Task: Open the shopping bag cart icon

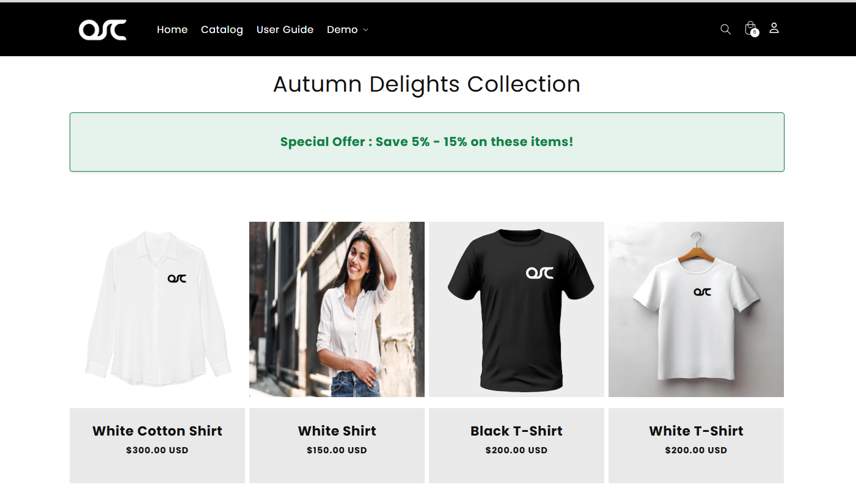Action: (x=750, y=29)
